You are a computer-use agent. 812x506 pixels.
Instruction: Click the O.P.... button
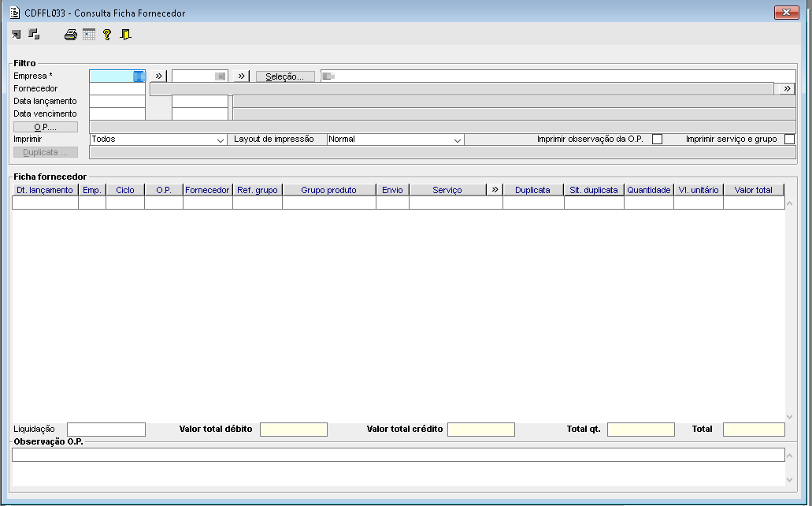[x=46, y=127]
